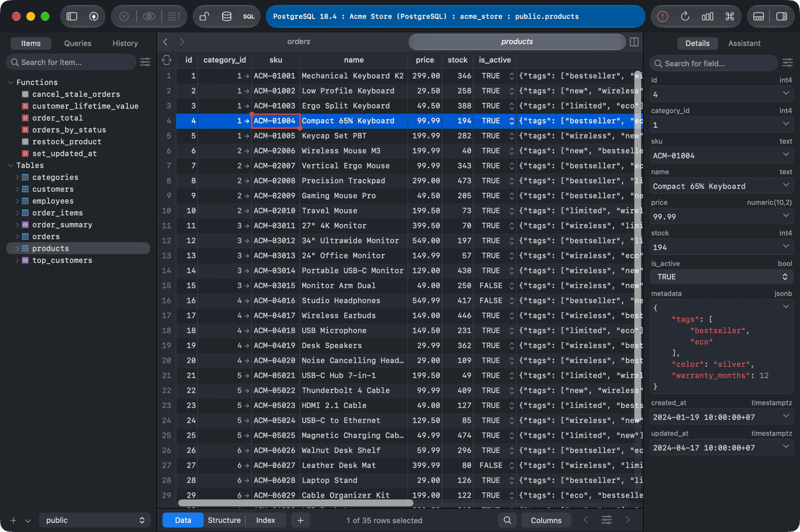The height and width of the screenshot is (532, 800).
Task: Toggle is_active stepper on Monitor Arm Dual row
Action: click(511, 286)
